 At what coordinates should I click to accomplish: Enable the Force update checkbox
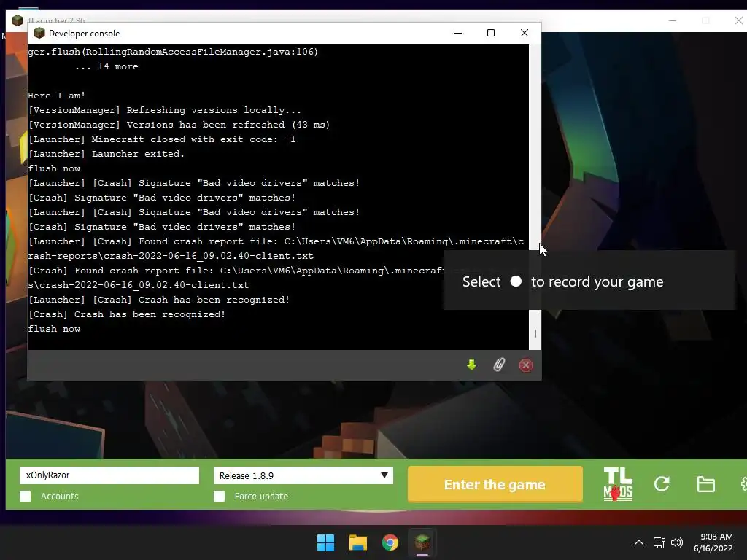point(219,496)
